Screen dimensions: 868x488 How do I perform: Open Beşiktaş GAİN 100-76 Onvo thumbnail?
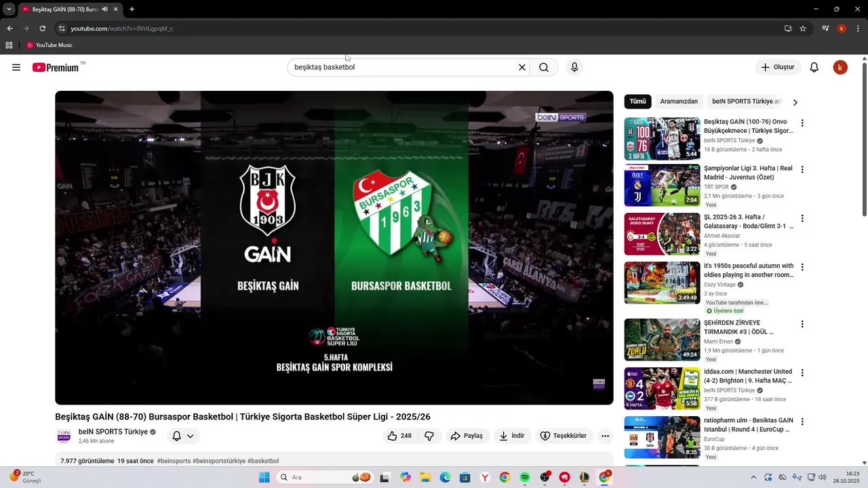pos(662,138)
